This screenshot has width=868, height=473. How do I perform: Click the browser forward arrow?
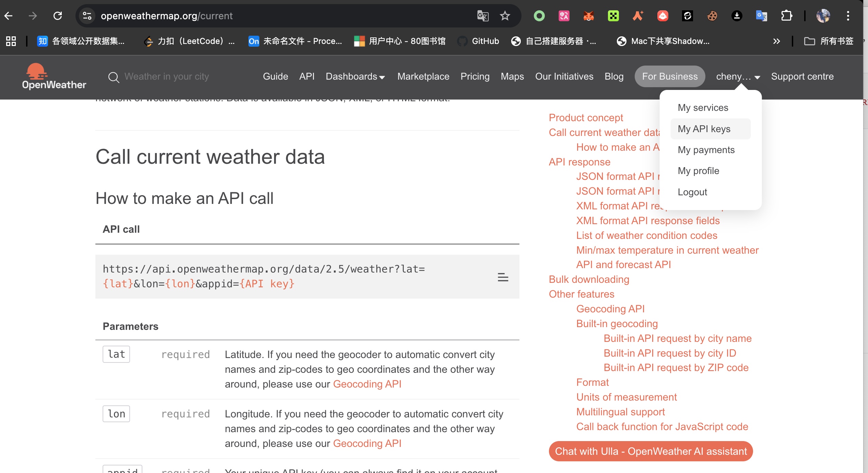tap(33, 16)
